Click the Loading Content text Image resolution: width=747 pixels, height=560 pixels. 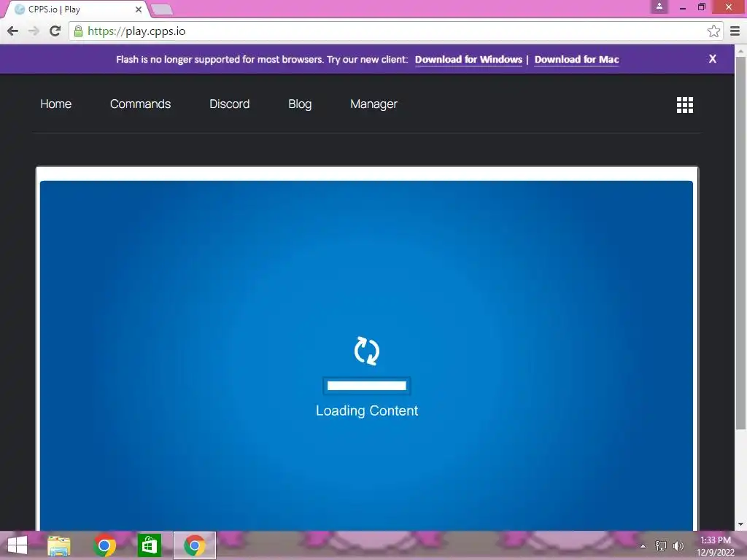click(367, 411)
